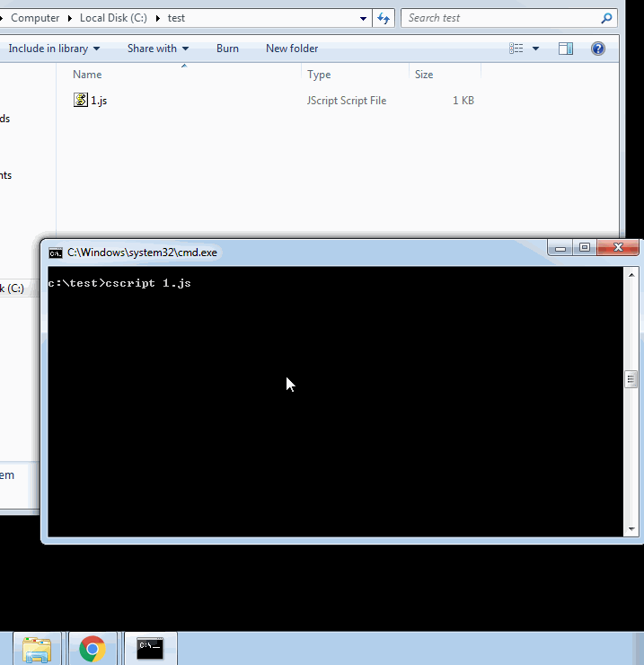Open the Help question mark icon
The image size is (644, 665).
(598, 49)
